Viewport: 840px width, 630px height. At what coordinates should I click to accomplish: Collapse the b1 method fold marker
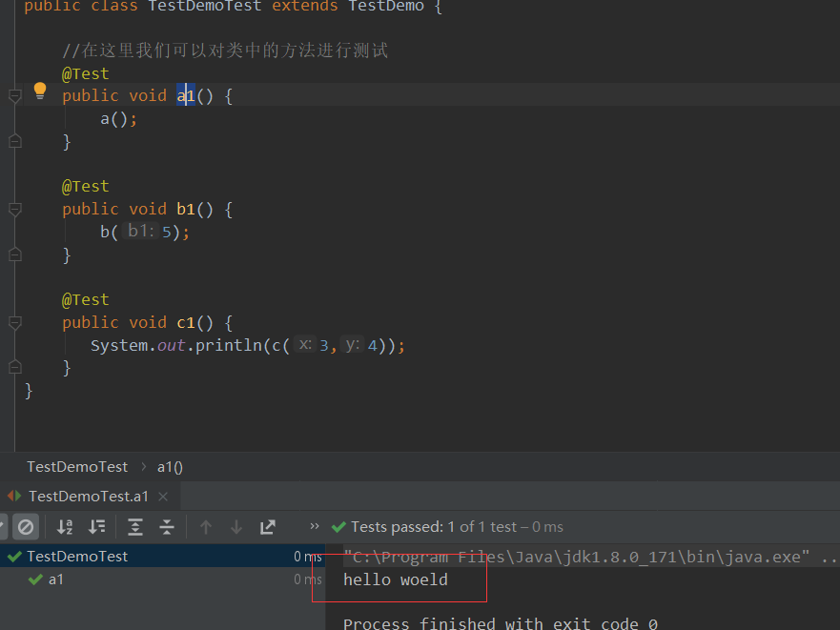tap(15, 210)
